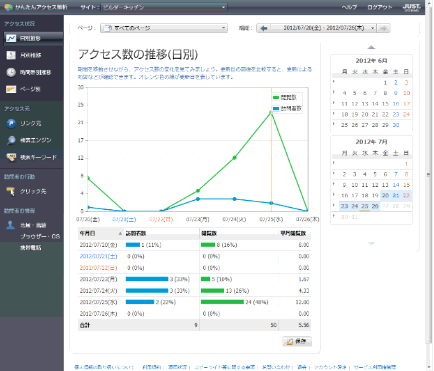Select July 14 in the 2012年7月 calendar
Viewport: 434px width, 371px height.
point(396,185)
